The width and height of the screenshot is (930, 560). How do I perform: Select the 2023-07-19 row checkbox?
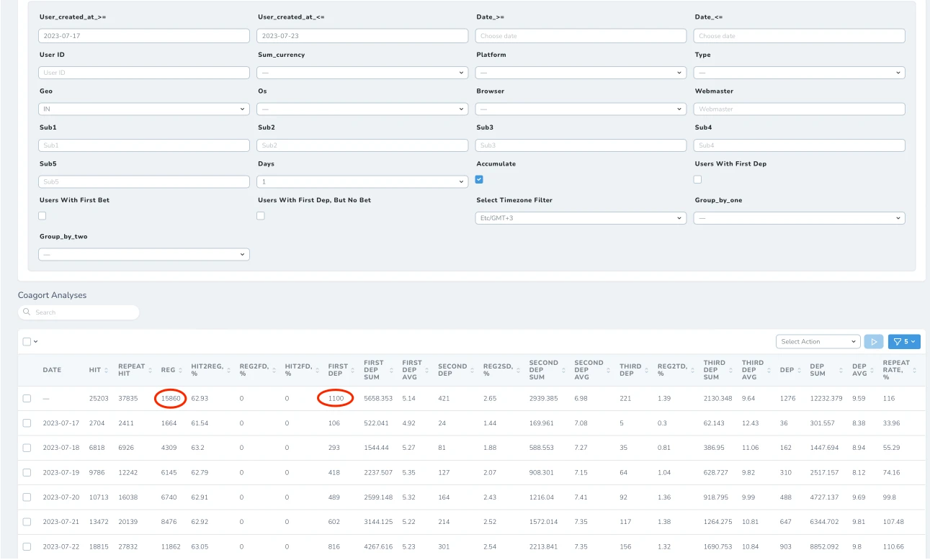coord(27,472)
